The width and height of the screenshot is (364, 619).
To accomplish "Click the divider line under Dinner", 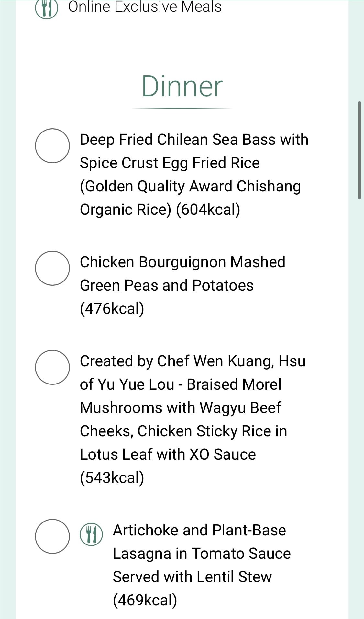I will click(182, 108).
